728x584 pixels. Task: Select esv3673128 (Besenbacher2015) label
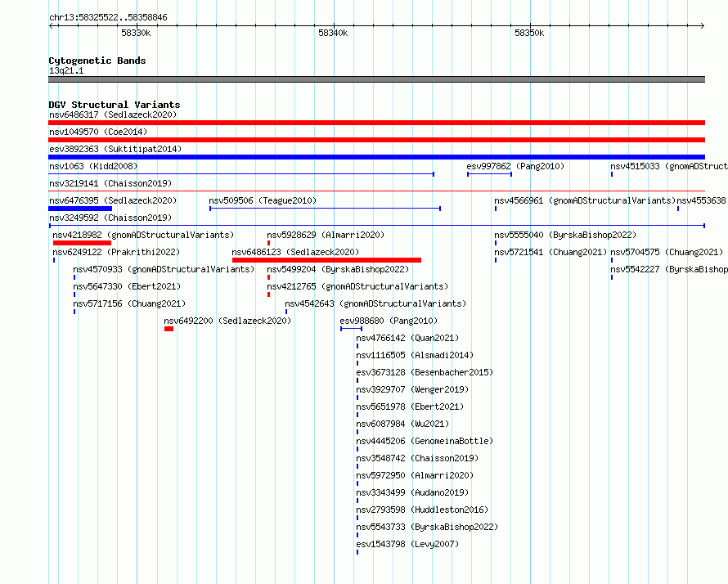(x=425, y=372)
